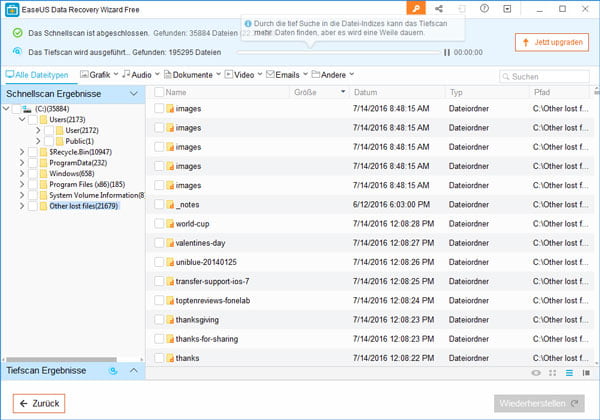This screenshot has width=600, height=420.
Task: Filter by Andere file types
Action: coord(333,75)
